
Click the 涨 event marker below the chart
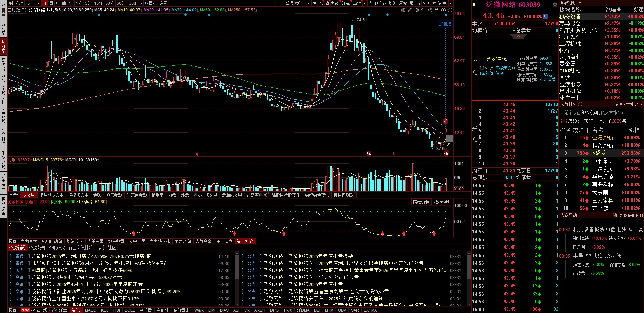(x=446, y=154)
